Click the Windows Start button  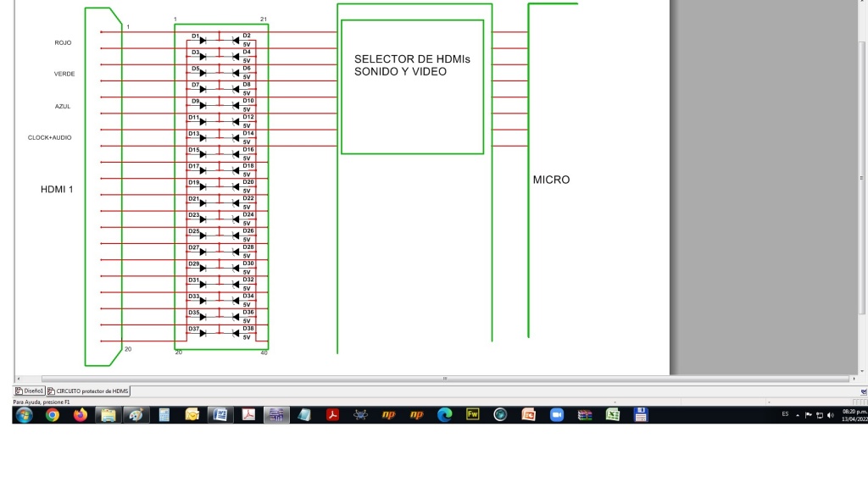point(24,415)
